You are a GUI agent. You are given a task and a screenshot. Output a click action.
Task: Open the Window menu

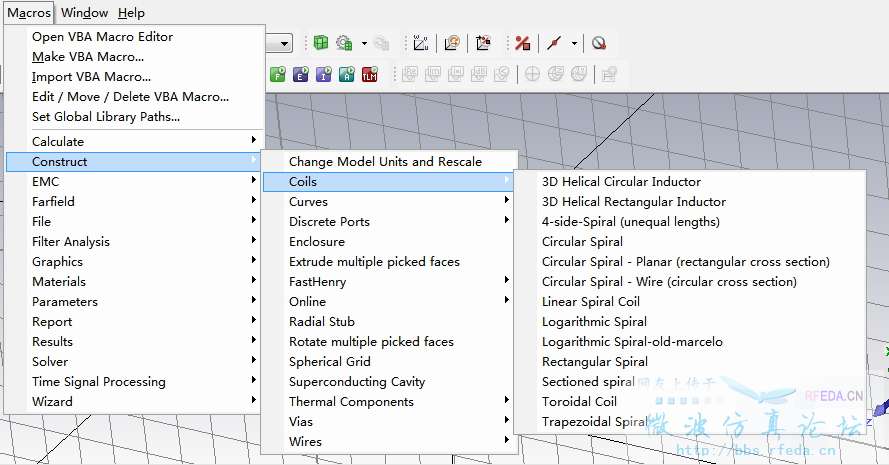[84, 12]
